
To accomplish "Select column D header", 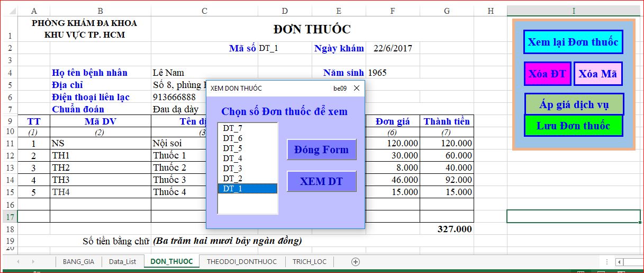I will (x=285, y=11).
